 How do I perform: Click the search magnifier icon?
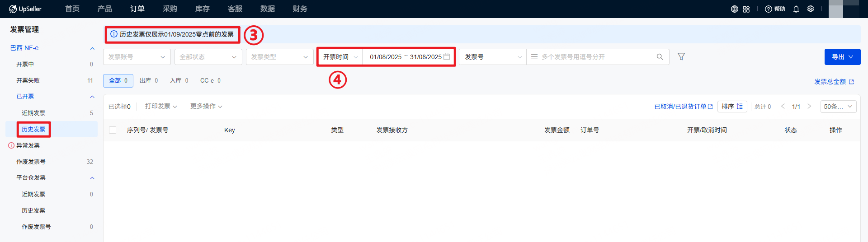coord(660,57)
